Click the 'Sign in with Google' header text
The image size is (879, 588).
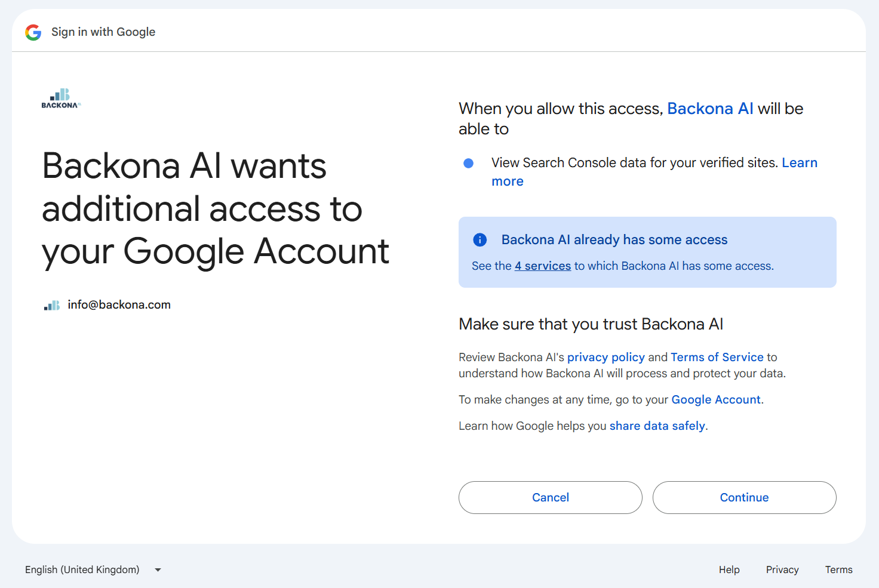(x=103, y=32)
